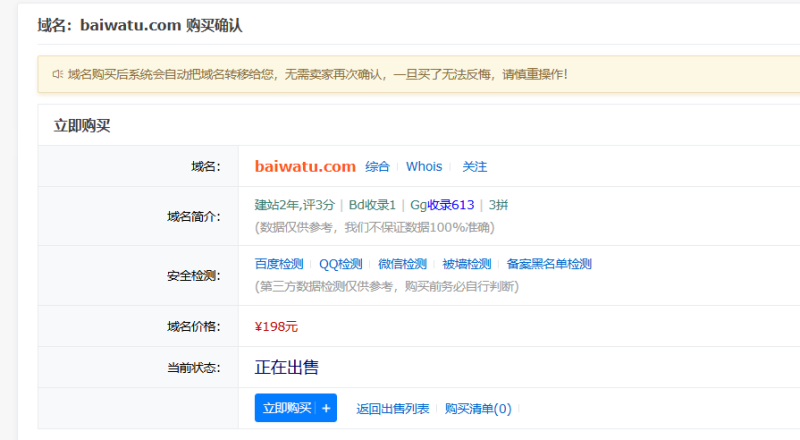
Task: Click the plus icon beside 立即购买
Action: tap(326, 408)
